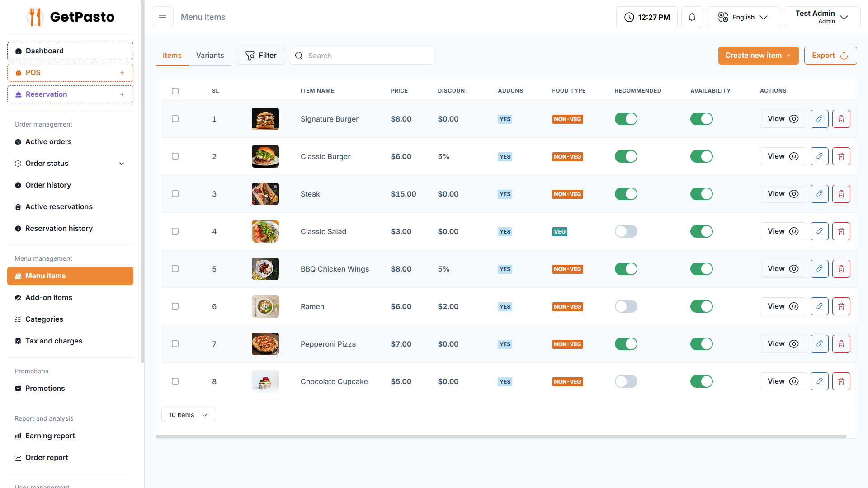Image resolution: width=868 pixels, height=488 pixels.
Task: Click Create new item button
Action: point(758,56)
